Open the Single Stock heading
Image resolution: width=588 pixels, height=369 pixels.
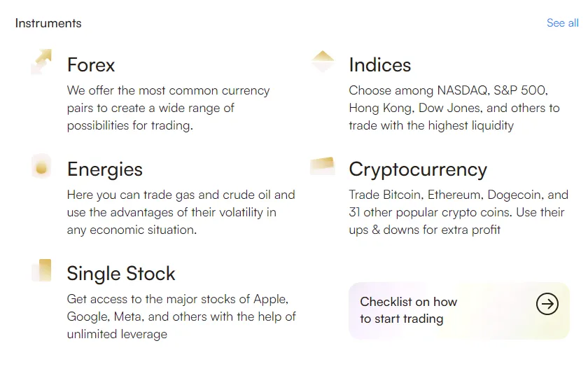(120, 273)
